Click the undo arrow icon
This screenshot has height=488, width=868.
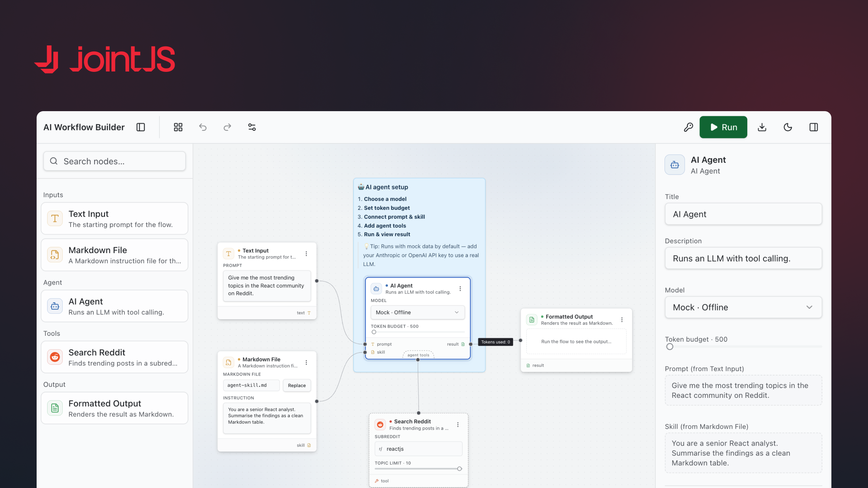[203, 127]
